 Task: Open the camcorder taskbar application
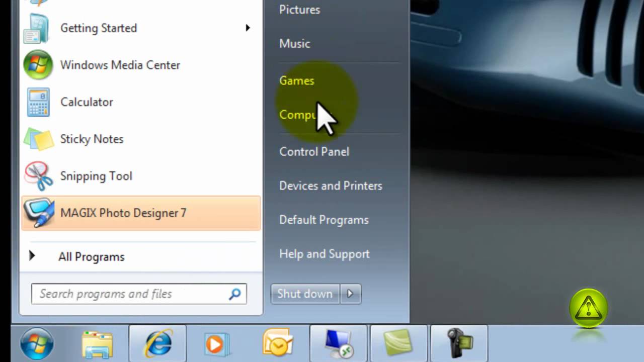point(459,343)
